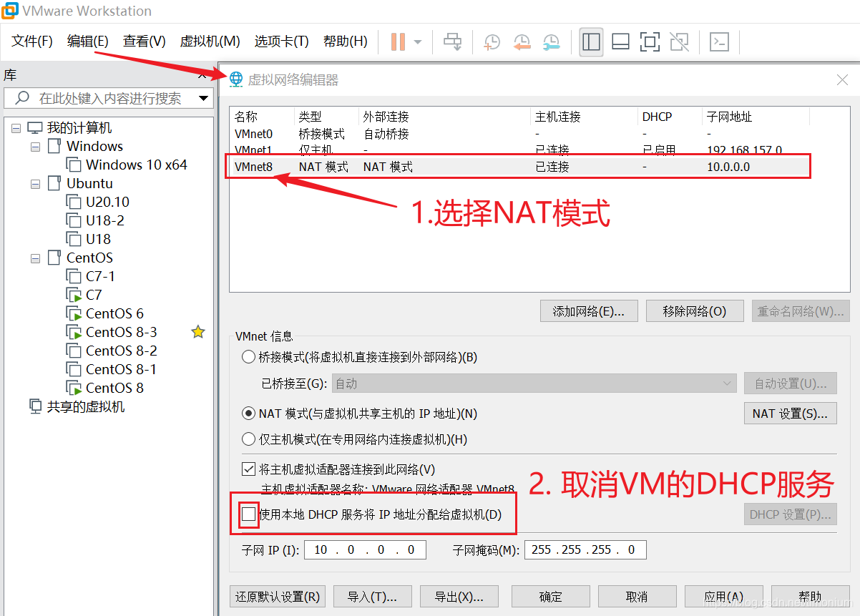Click the pause virtual machine toolbar icon
This screenshot has width=860, height=616.
[398, 41]
